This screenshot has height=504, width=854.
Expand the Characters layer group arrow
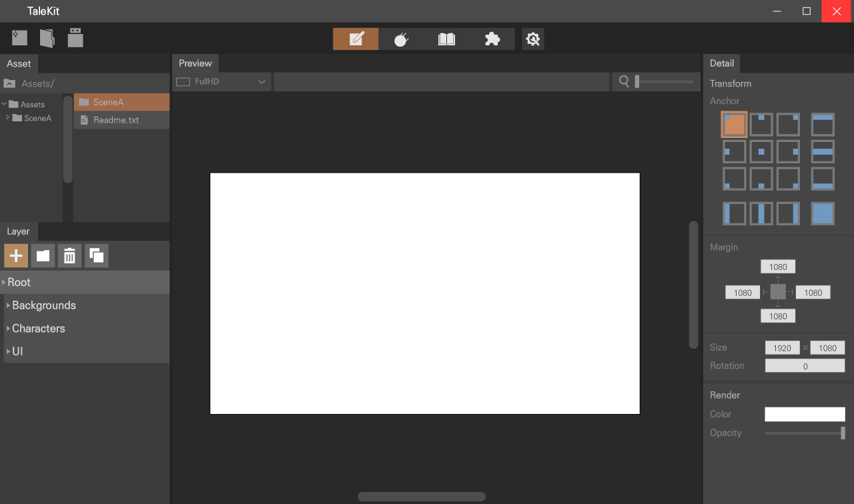tap(8, 328)
